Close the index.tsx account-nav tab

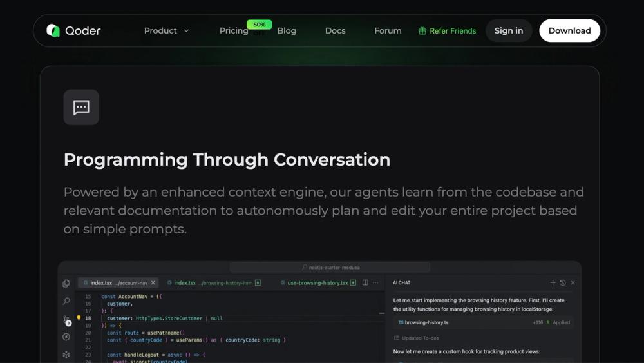[x=153, y=283]
